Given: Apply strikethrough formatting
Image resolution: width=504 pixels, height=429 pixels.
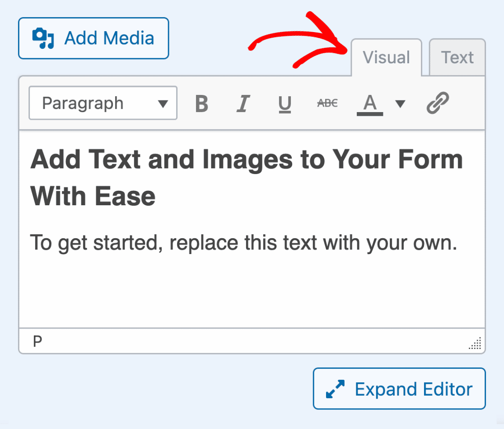Looking at the screenshot, I should [x=327, y=104].
